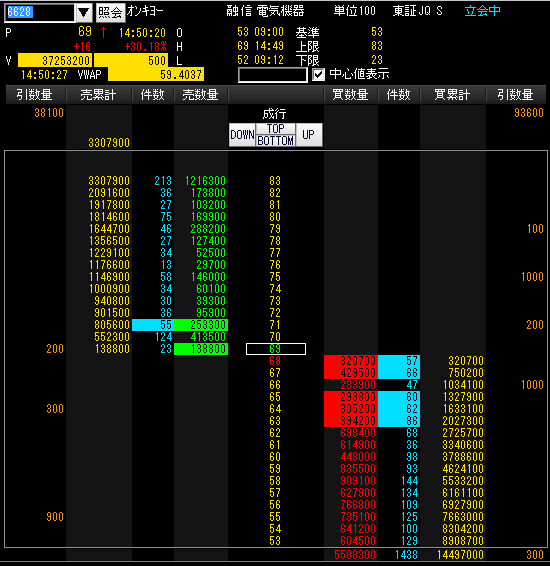Click buy order count 86 at price 63
Screen dimensions: 550x566
pos(399,421)
